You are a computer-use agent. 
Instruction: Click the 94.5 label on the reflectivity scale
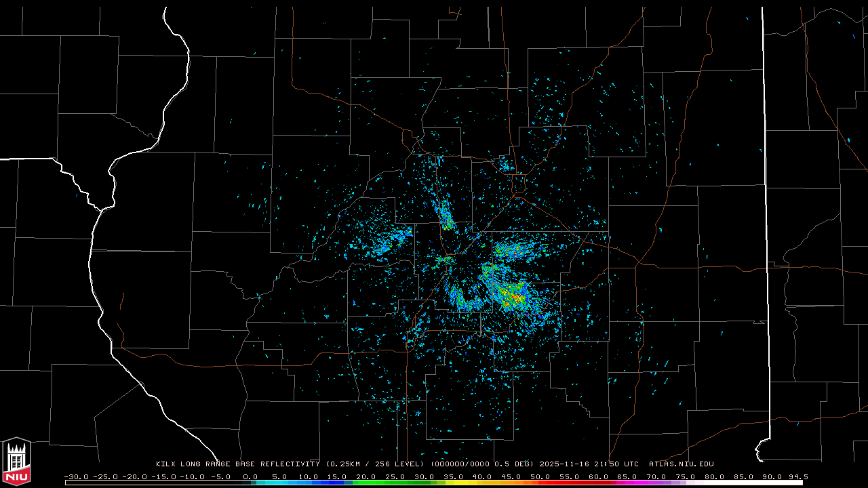(797, 476)
